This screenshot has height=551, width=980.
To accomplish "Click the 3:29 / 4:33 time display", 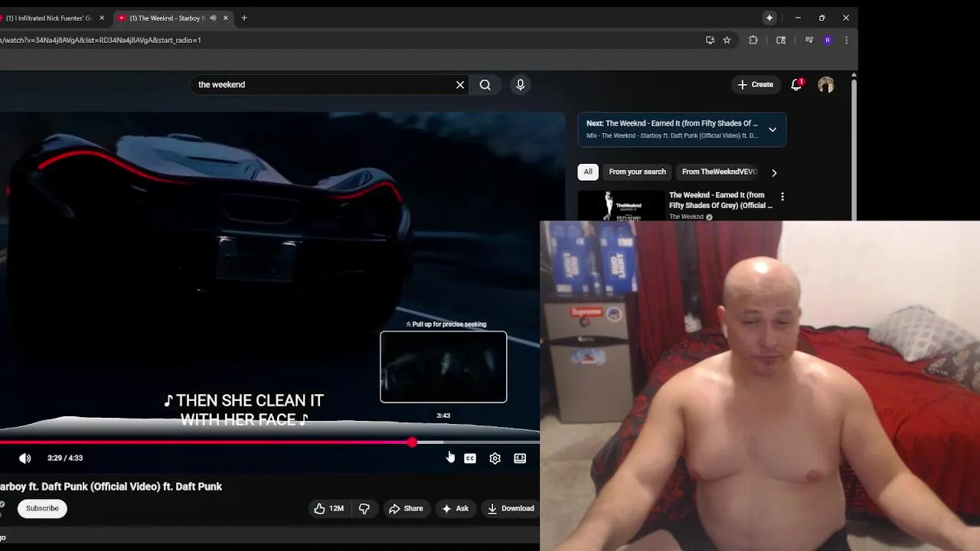I will [65, 458].
